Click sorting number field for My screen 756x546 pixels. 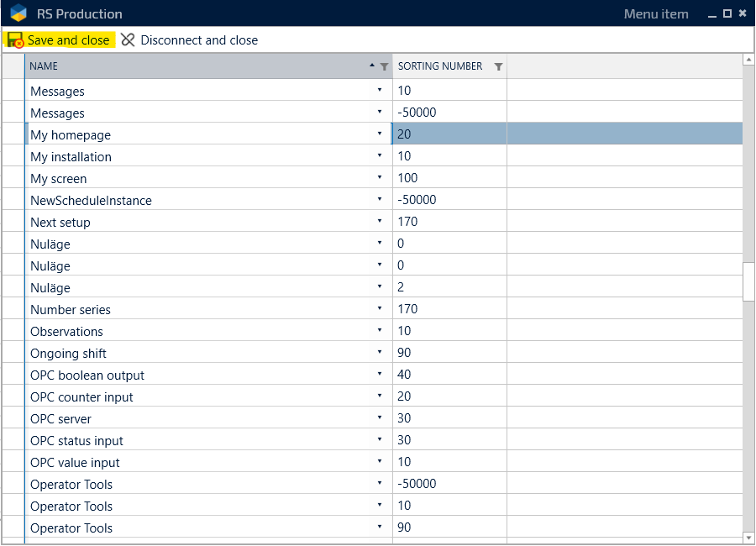click(449, 178)
